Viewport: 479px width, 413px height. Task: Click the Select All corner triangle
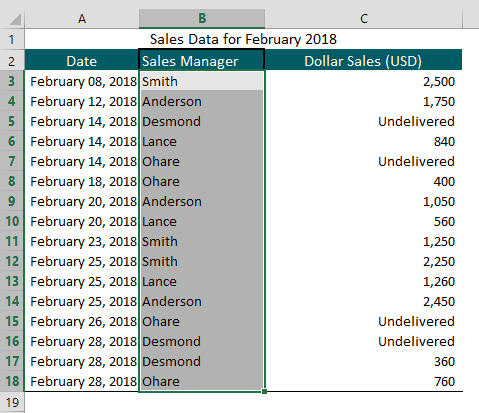15,19
